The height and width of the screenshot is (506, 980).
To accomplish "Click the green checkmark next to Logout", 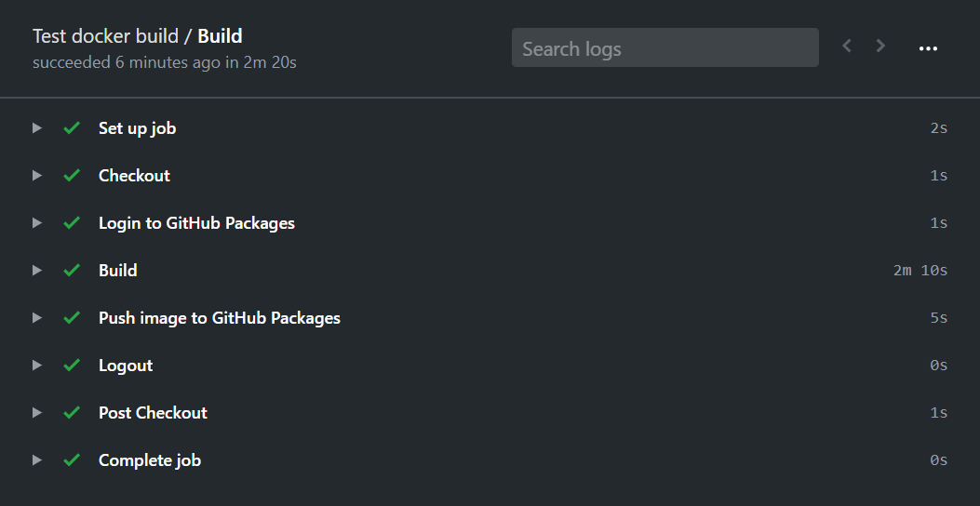I will [72, 366].
